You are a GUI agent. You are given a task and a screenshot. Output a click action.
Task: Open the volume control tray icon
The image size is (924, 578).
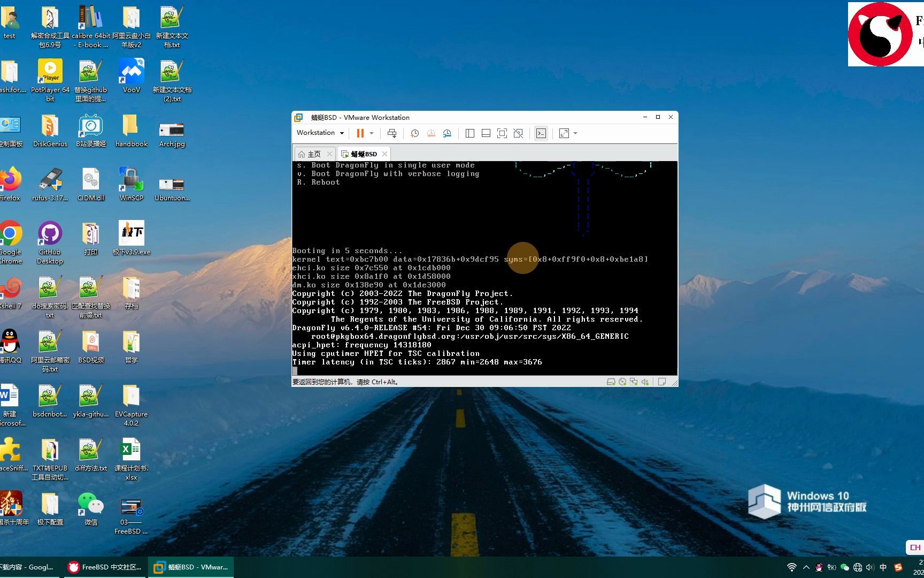tap(871, 567)
